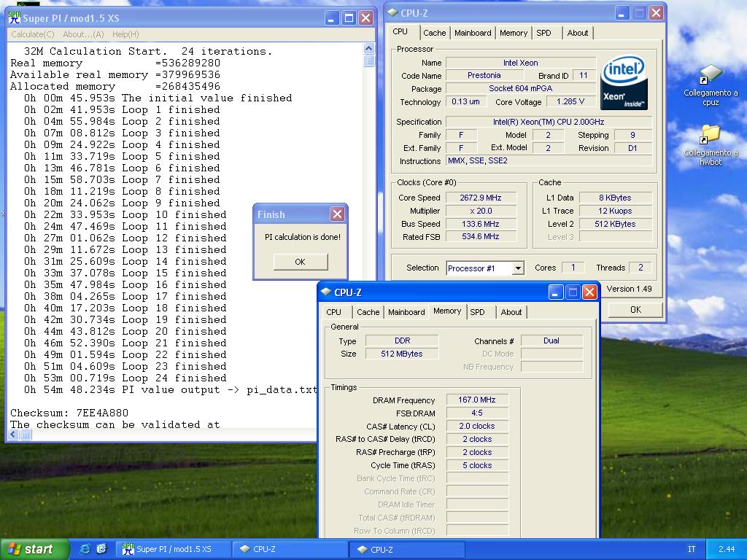Click the FSB:DRAM ratio value 4:5
This screenshot has width=747, height=560.
pyautogui.click(x=477, y=413)
